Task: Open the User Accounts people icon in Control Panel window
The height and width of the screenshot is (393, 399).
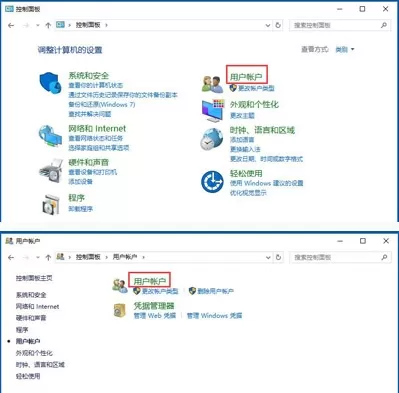Action: coord(212,84)
